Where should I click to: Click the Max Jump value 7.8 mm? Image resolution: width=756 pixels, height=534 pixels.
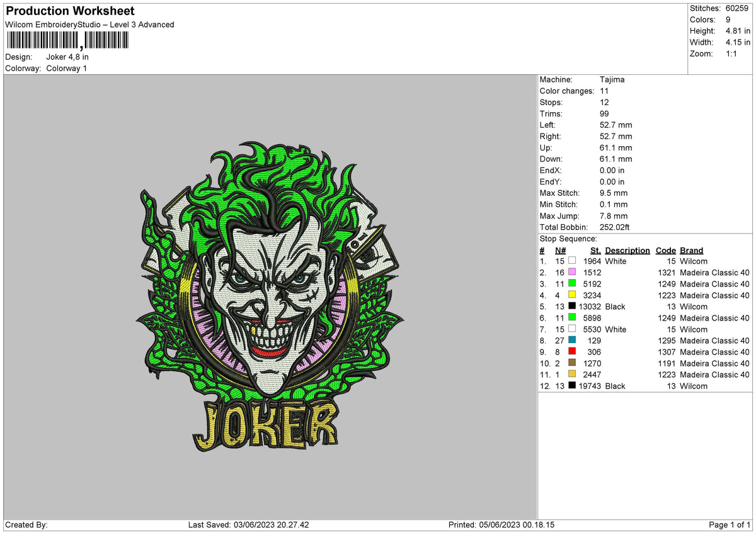[614, 216]
